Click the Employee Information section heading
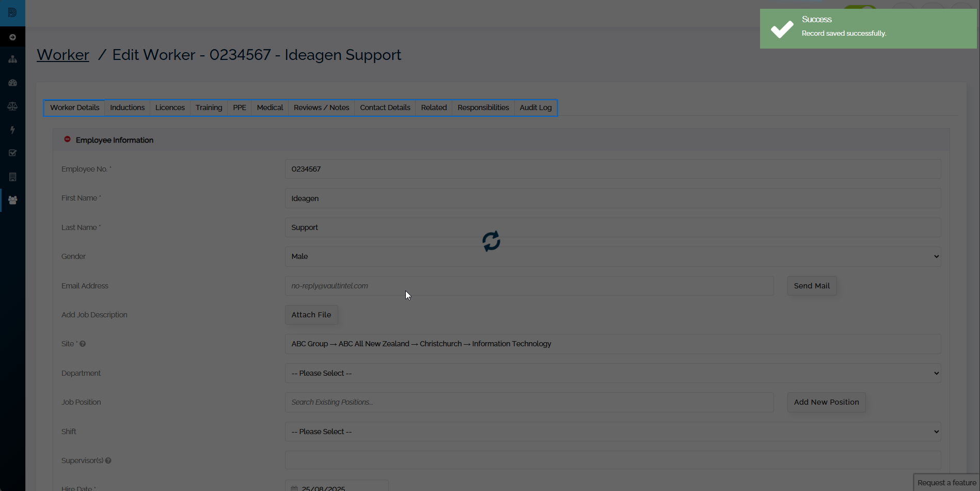This screenshot has width=980, height=491. 115,140
